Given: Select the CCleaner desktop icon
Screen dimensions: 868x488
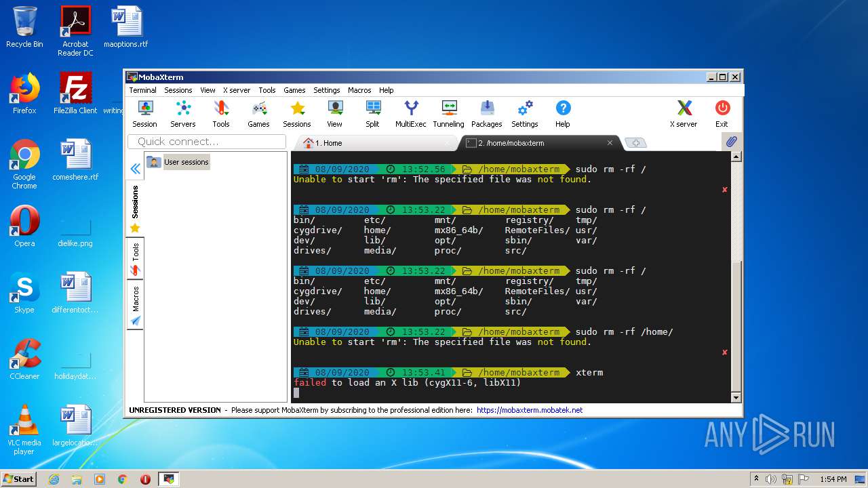Looking at the screenshot, I should click(24, 359).
